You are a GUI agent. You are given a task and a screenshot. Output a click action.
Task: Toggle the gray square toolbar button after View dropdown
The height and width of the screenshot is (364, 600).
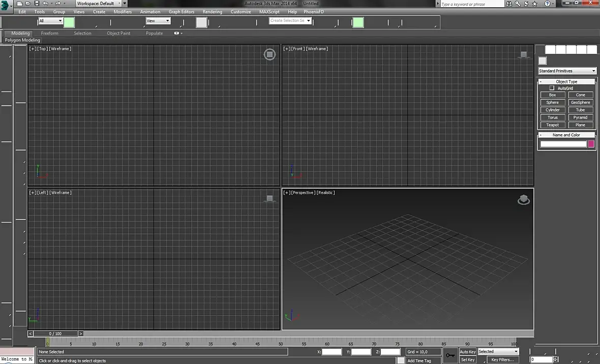pos(202,22)
